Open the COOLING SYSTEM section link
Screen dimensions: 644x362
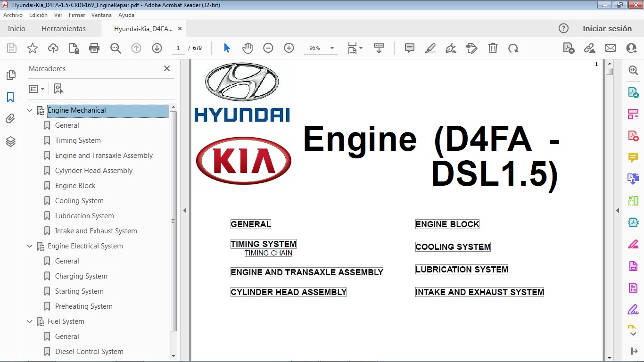(453, 247)
